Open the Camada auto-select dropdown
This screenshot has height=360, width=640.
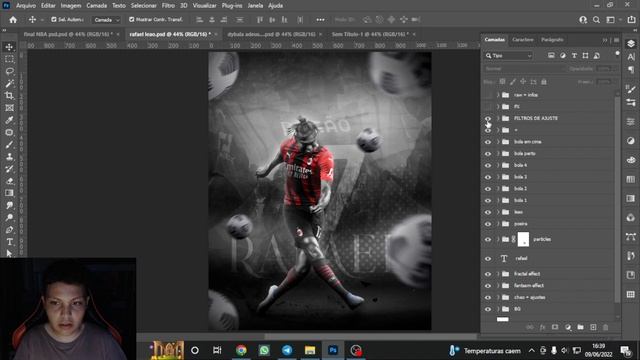point(106,20)
